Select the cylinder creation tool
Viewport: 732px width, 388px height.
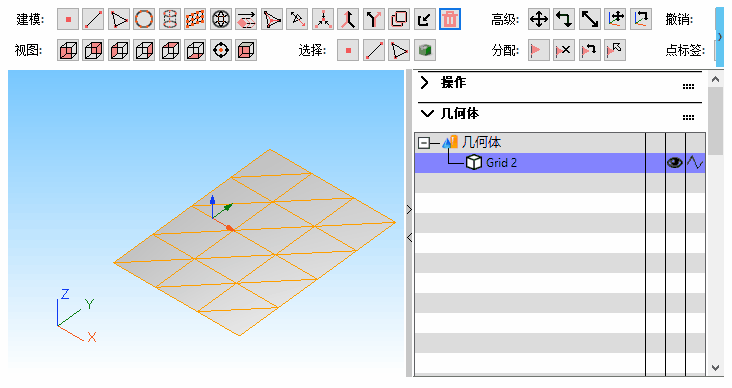point(169,20)
